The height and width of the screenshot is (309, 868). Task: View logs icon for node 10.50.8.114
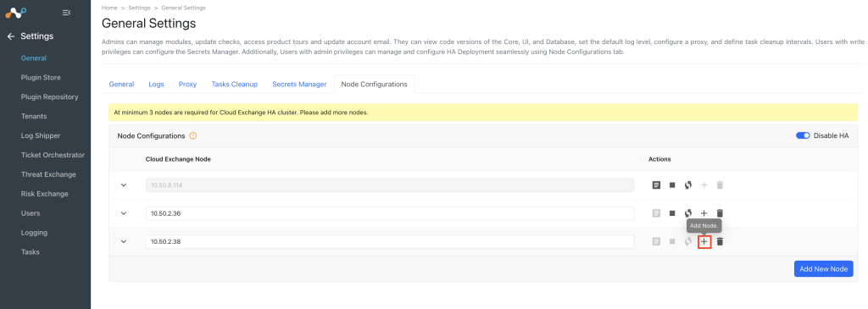656,185
